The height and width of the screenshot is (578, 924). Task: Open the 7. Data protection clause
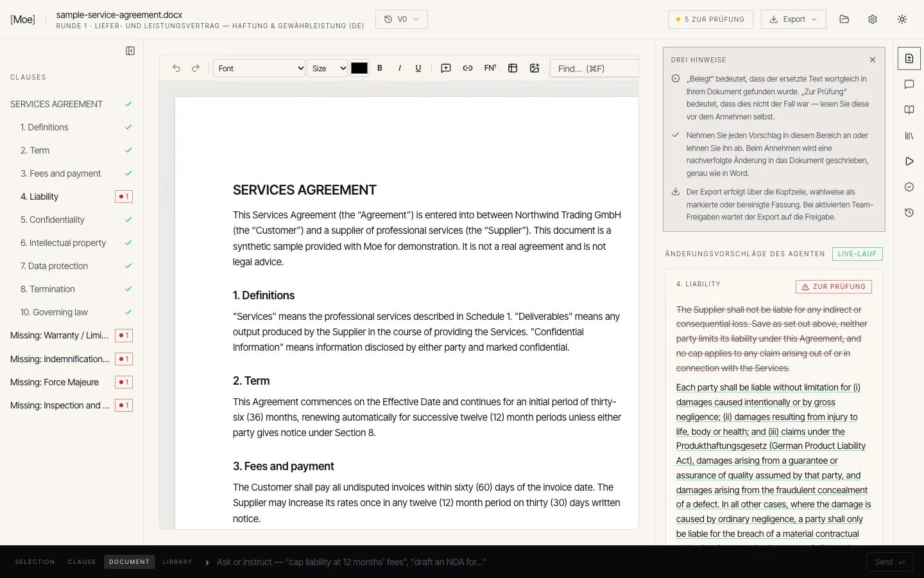point(71,266)
